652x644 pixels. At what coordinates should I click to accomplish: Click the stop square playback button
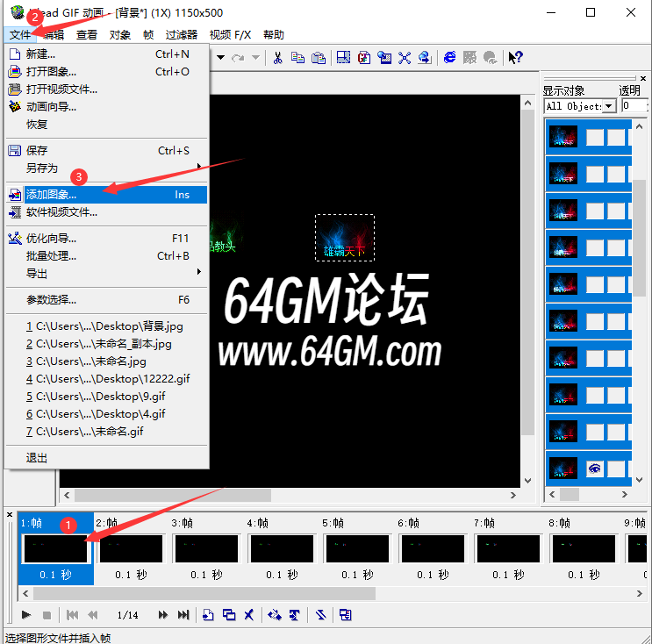click(47, 615)
